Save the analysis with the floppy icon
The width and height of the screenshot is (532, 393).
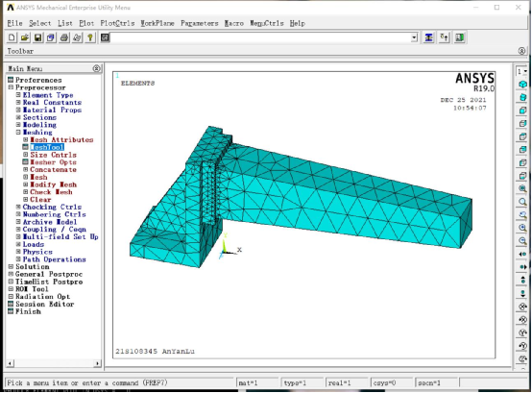pos(37,37)
